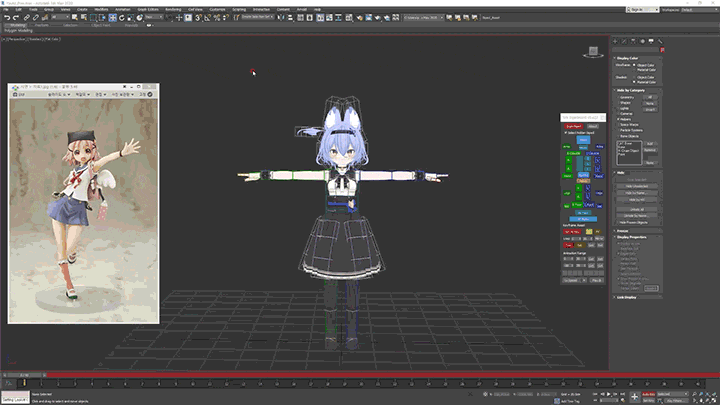Click the Align tool icon

(x=290, y=17)
